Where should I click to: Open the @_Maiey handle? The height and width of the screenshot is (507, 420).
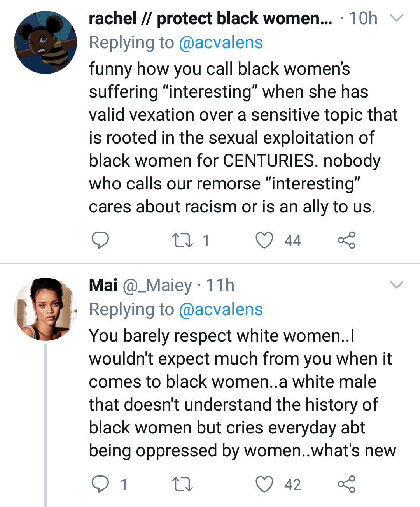point(157,285)
